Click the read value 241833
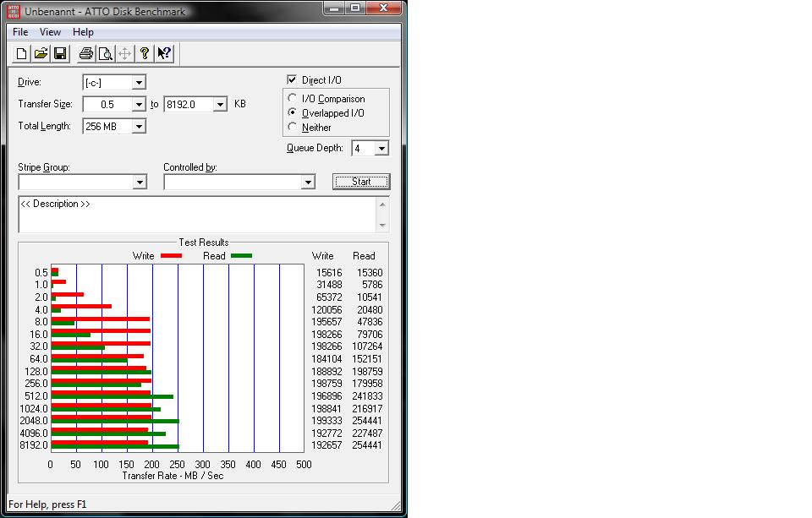 (x=367, y=396)
